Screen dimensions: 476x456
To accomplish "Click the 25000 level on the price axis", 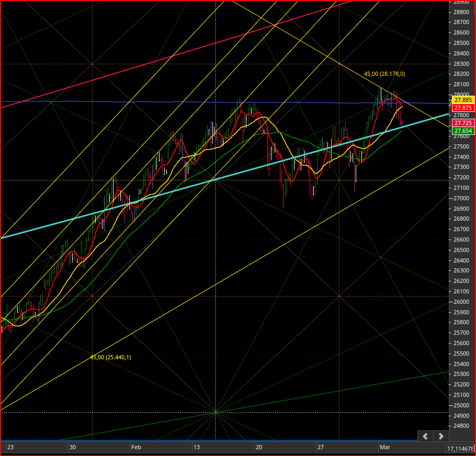I will click(x=461, y=405).
